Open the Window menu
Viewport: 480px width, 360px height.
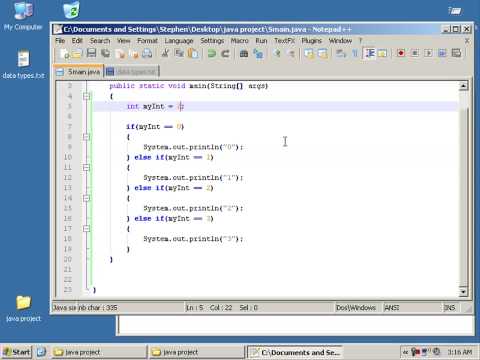click(340, 41)
